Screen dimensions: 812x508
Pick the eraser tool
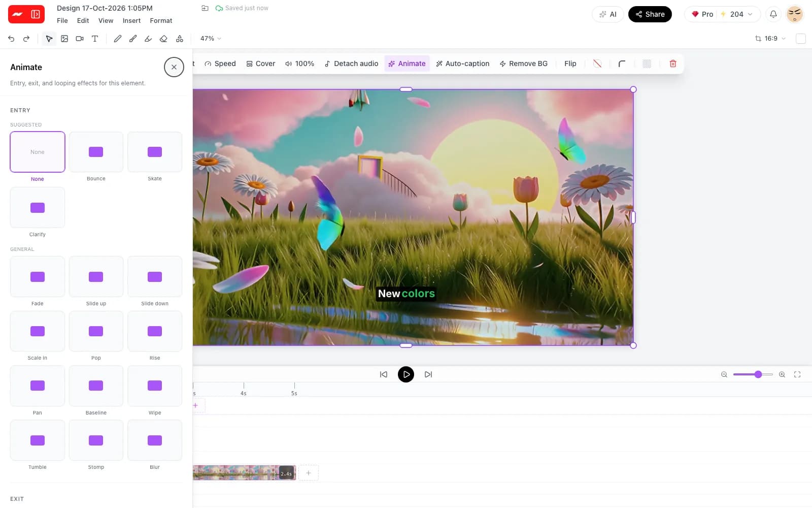coord(163,39)
